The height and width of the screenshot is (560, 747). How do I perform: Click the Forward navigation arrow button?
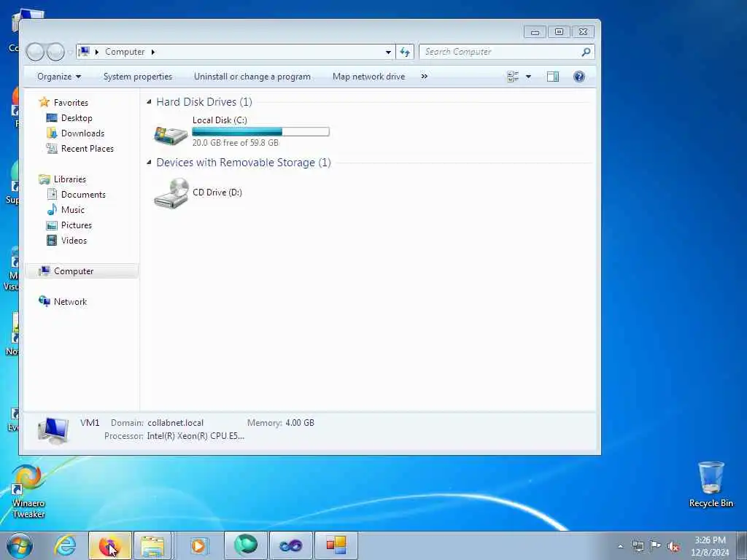click(55, 52)
